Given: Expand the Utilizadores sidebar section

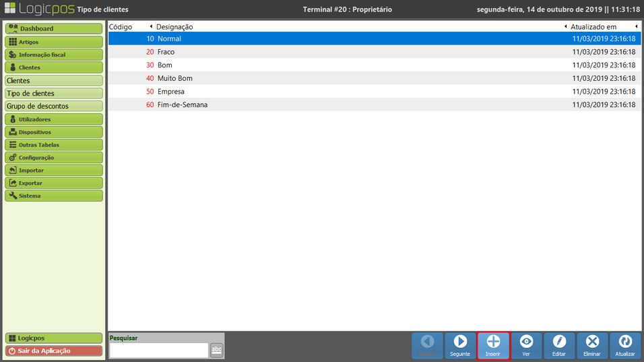Looking at the screenshot, I should click(54, 119).
